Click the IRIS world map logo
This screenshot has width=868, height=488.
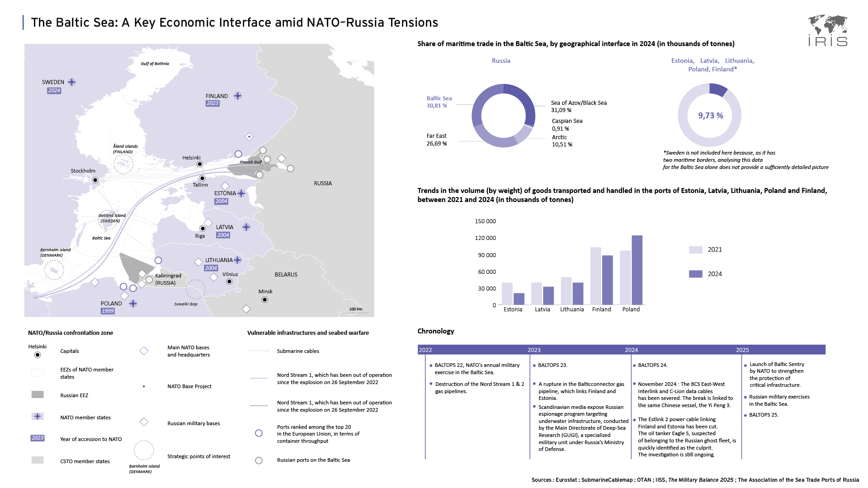(828, 30)
